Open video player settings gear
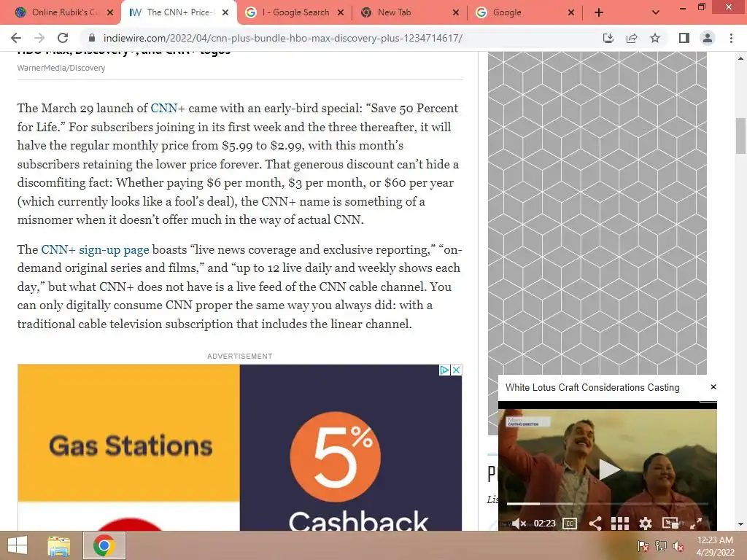747x560 pixels. coord(646,524)
